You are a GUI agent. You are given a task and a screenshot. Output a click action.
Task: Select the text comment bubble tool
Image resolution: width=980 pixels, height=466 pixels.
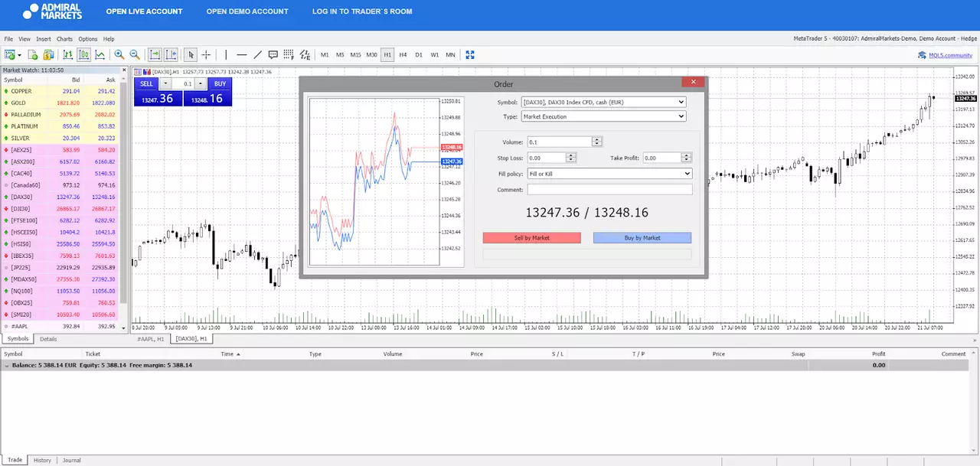point(273,54)
